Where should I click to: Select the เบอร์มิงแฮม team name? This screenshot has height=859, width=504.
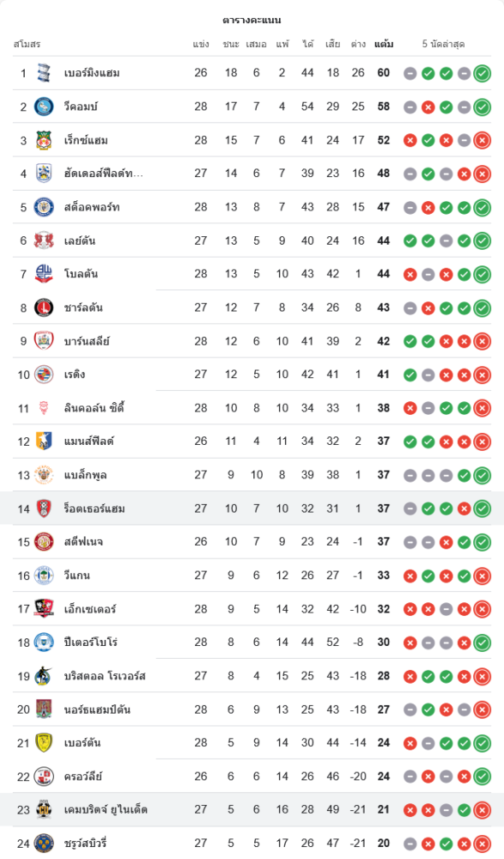coord(92,73)
